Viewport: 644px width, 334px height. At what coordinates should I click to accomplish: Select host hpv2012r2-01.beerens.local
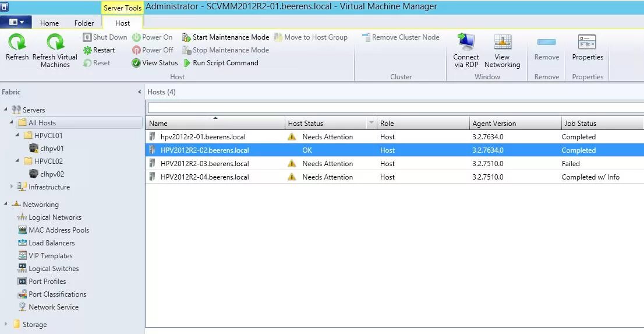[x=395, y=136]
